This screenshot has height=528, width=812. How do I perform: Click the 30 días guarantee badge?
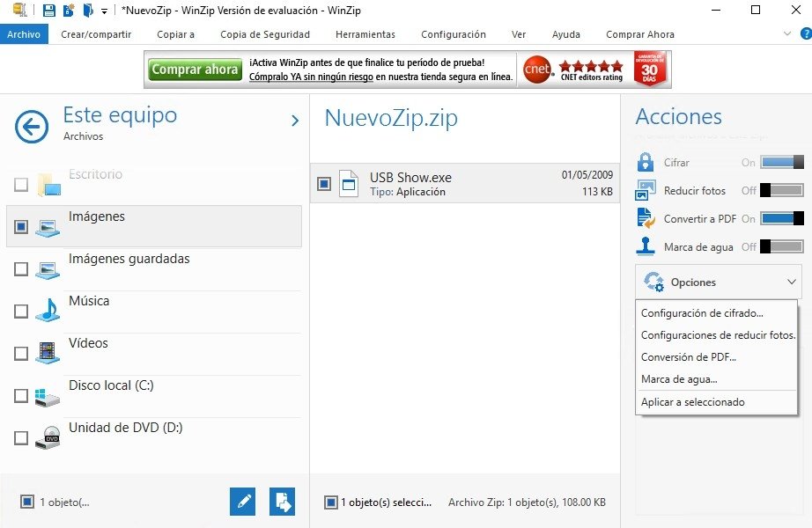[649, 69]
